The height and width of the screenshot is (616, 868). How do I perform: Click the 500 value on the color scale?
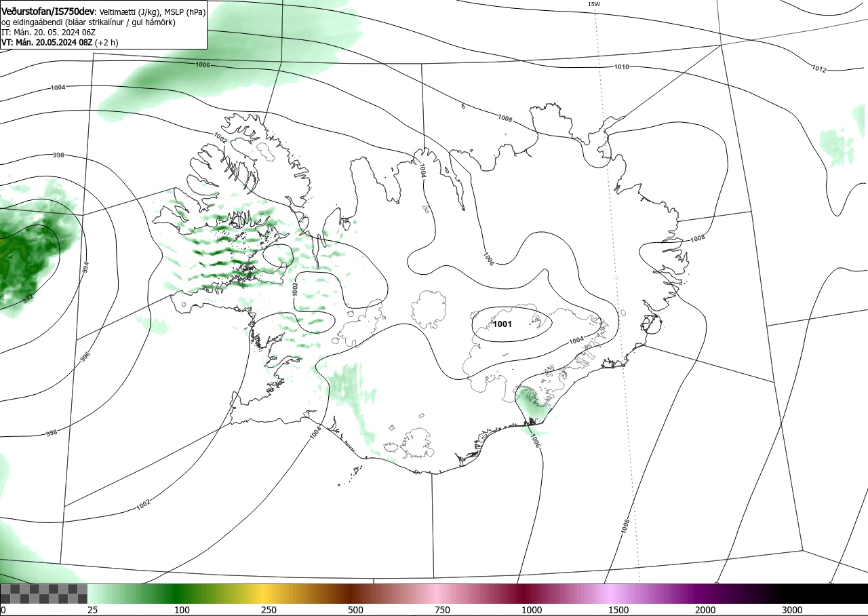click(355, 610)
